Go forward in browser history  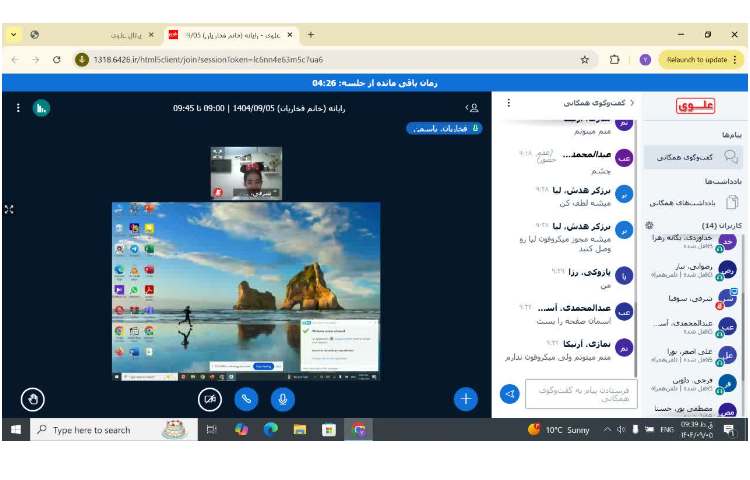coord(36,60)
